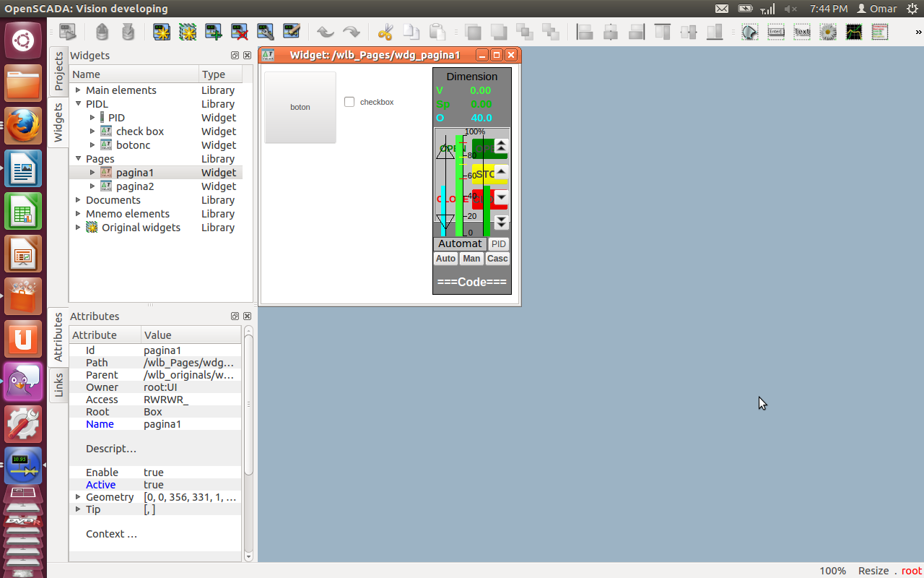Image resolution: width=924 pixels, height=578 pixels.
Task: Expand the hidden toolbar overflow chevron
Action: click(x=918, y=32)
